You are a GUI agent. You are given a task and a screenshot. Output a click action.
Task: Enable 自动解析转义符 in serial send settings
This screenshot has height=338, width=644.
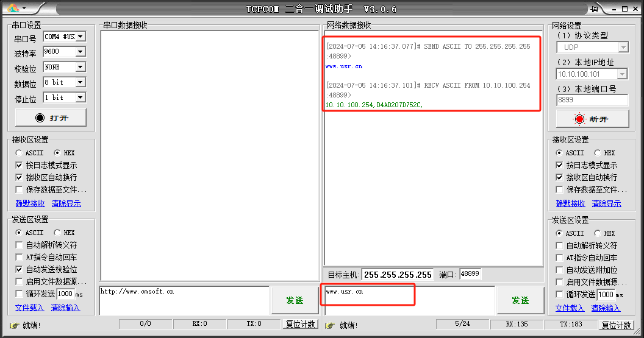click(x=20, y=245)
